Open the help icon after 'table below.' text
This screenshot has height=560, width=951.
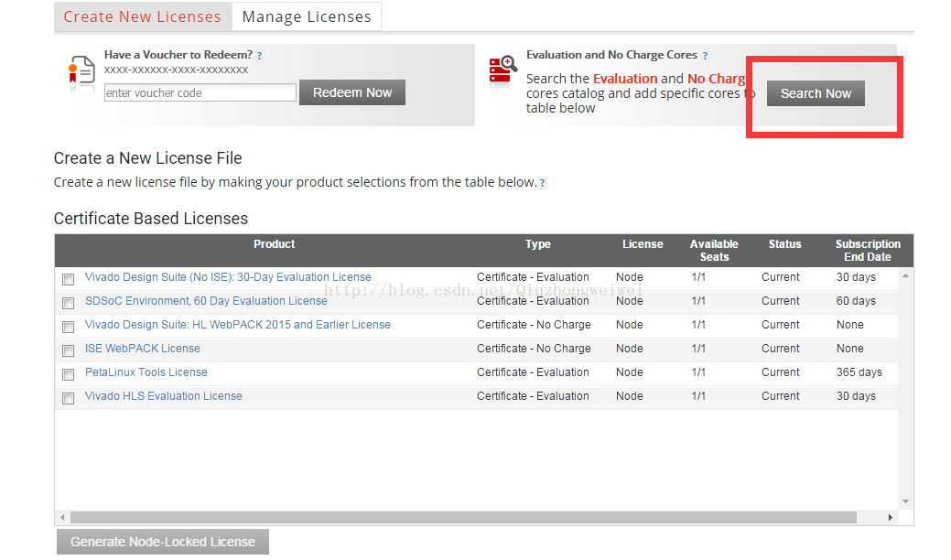[x=542, y=183]
